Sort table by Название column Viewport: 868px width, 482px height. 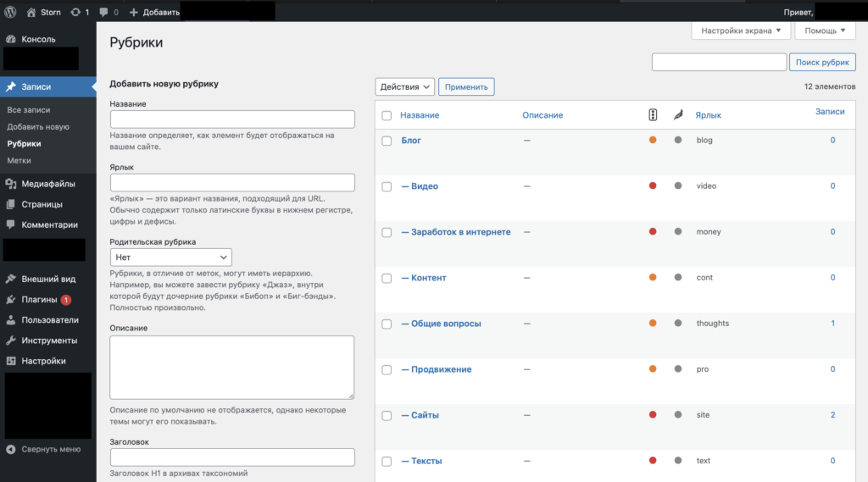click(x=420, y=115)
